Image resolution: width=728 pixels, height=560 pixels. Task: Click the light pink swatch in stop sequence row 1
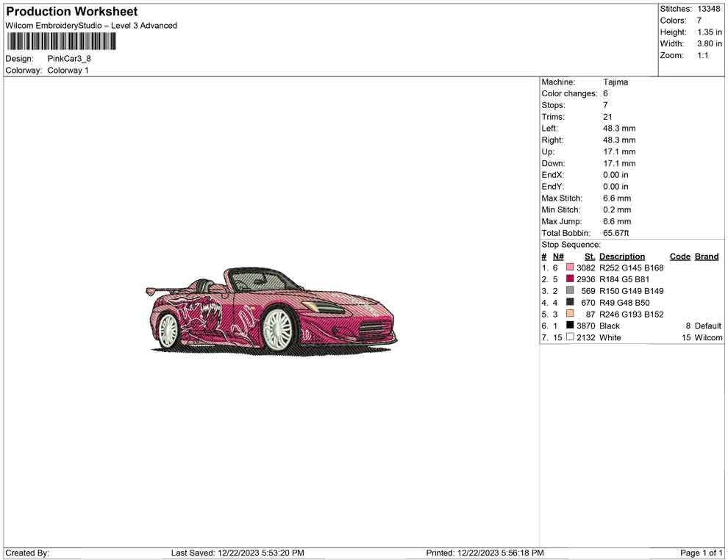(570, 268)
